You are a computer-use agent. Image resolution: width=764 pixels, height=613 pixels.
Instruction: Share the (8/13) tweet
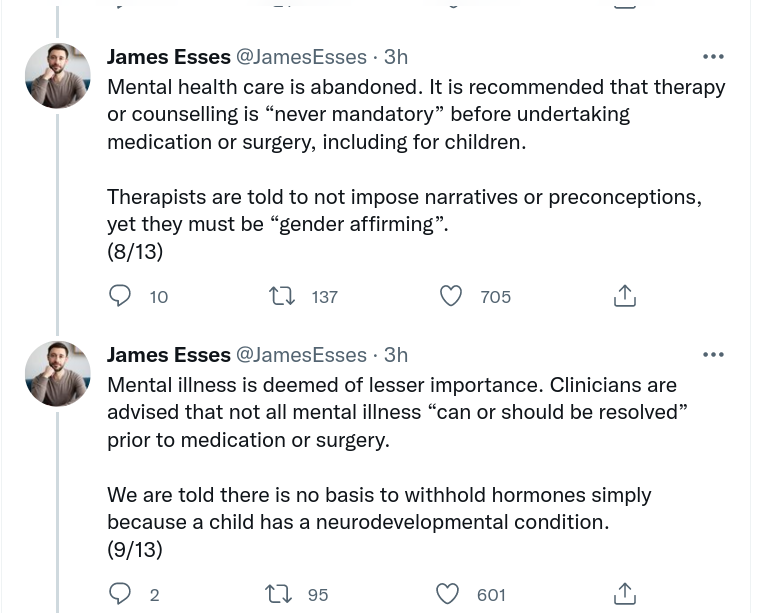624,296
